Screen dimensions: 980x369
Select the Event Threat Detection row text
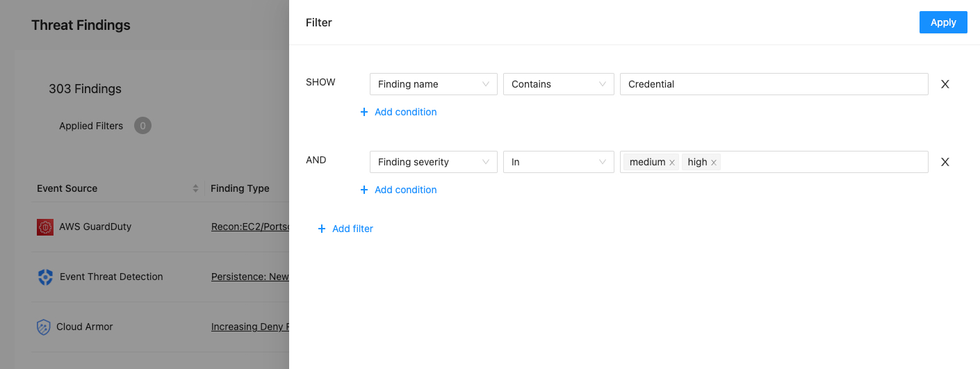point(111,277)
